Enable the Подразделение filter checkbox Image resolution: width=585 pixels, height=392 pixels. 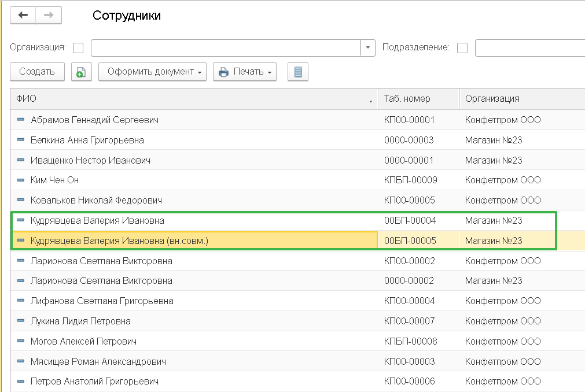[x=462, y=47]
